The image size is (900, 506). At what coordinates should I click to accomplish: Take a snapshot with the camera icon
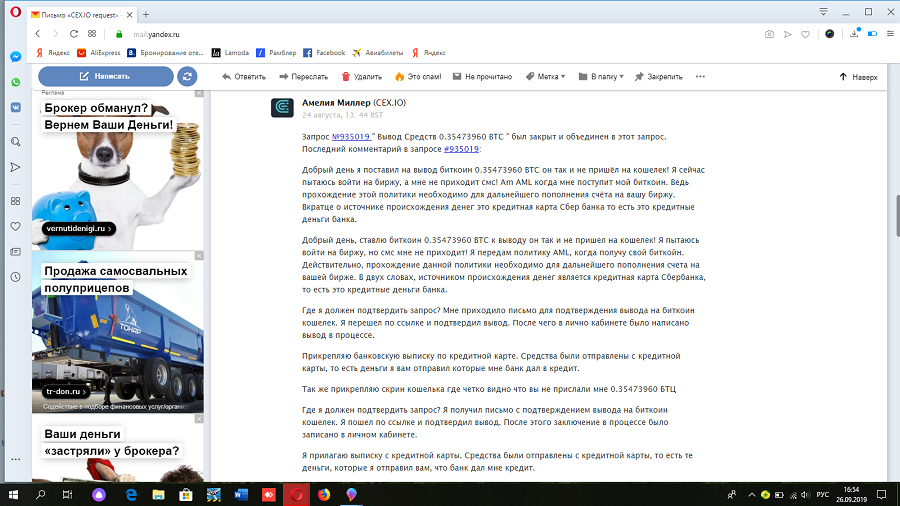pyautogui.click(x=769, y=34)
